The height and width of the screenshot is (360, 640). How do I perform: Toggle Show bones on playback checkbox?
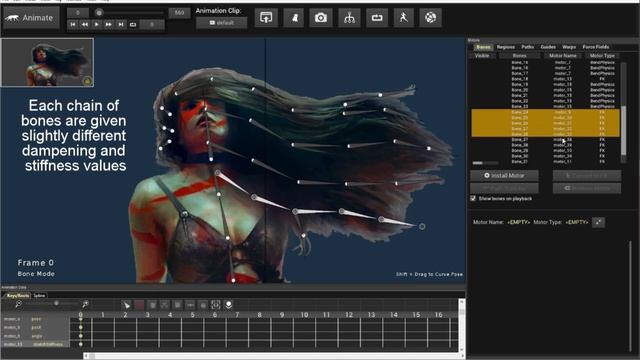pos(473,198)
